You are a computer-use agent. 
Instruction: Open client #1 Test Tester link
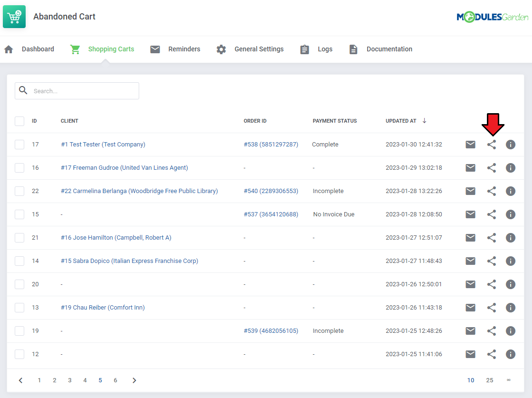[103, 145]
